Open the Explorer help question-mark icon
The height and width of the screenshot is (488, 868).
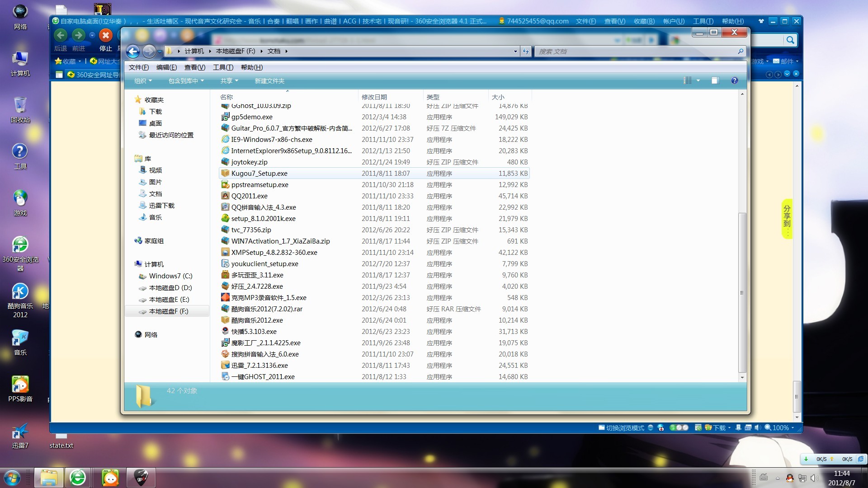(735, 80)
